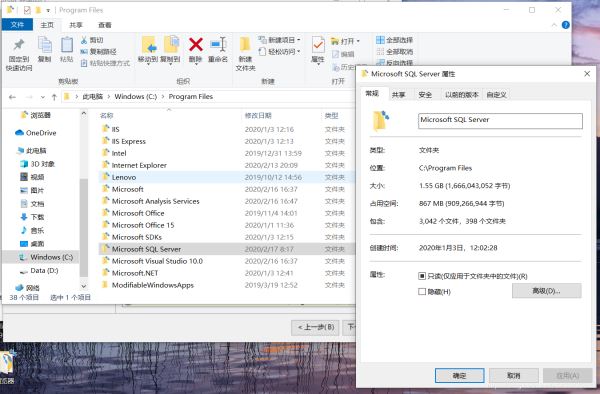Click Program Files in address breadcrumb
The width and height of the screenshot is (600, 394).
pyautogui.click(x=191, y=97)
